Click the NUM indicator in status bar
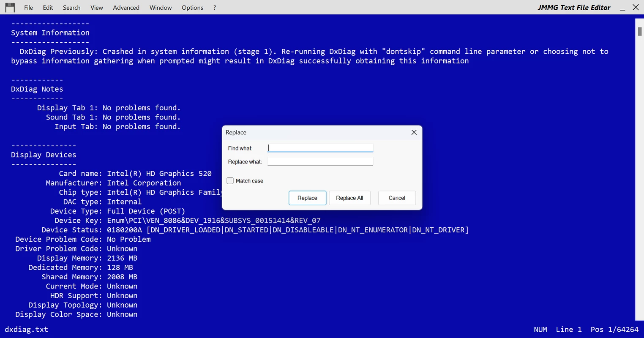644x338 pixels. [540, 330]
